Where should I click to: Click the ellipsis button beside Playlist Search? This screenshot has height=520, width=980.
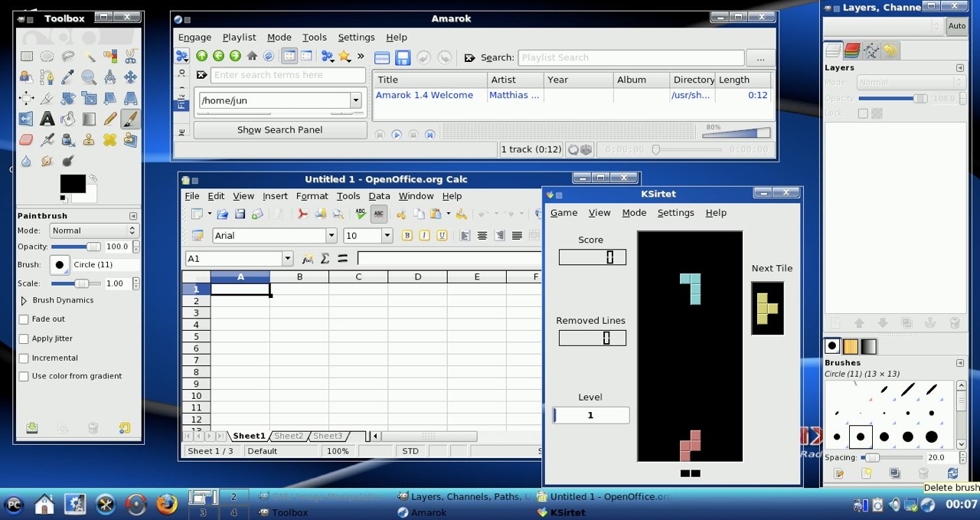click(759, 57)
